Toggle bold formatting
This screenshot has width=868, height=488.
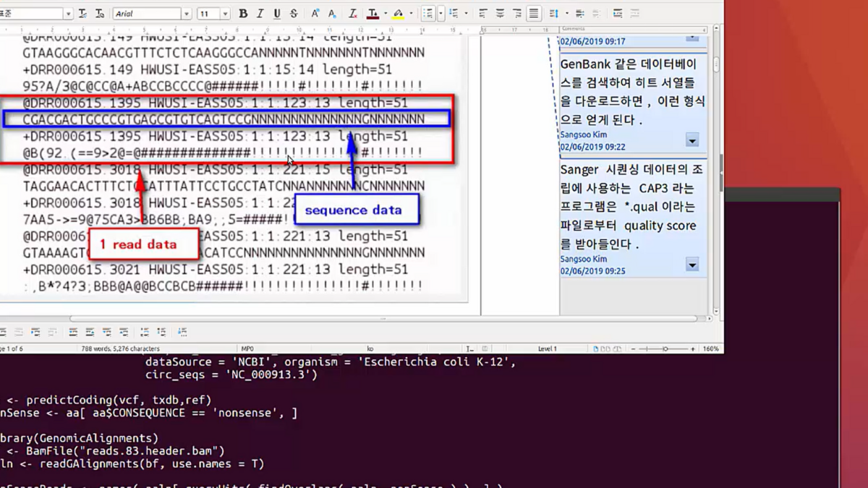tap(243, 14)
